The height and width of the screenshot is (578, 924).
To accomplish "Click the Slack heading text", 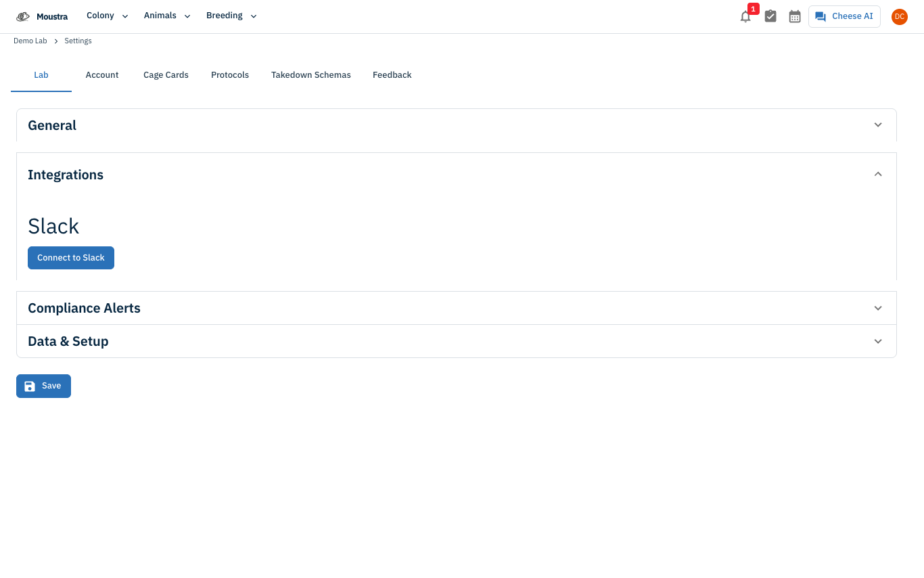I will click(x=53, y=226).
